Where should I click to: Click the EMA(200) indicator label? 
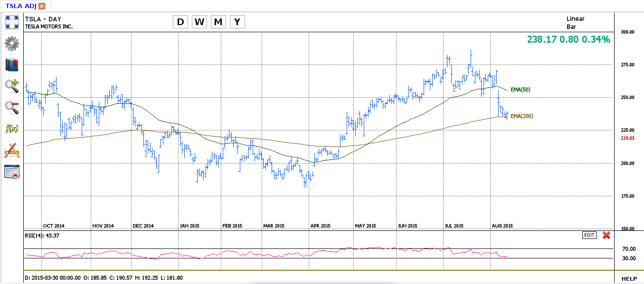[x=521, y=116]
